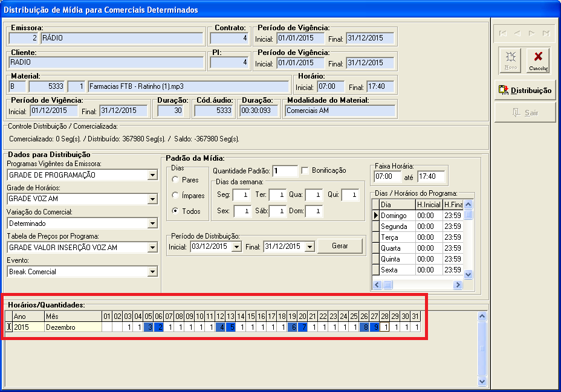Click day 28 cell in Dezembro row
Screen dimensions: 561x392
pos(384,327)
